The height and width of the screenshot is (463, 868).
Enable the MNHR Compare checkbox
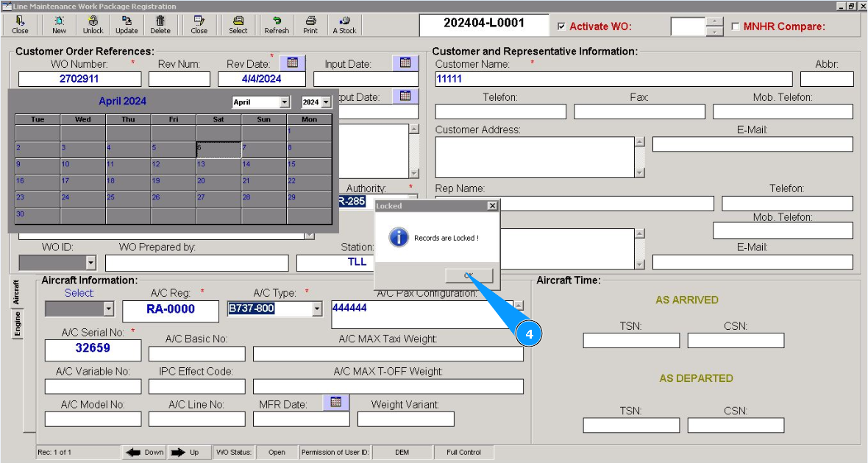[x=736, y=26]
